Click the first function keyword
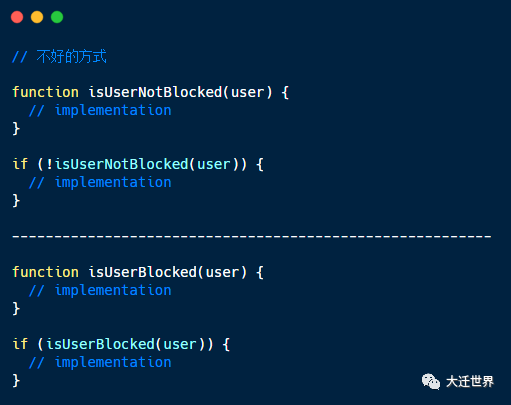511x405 pixels. [x=46, y=92]
